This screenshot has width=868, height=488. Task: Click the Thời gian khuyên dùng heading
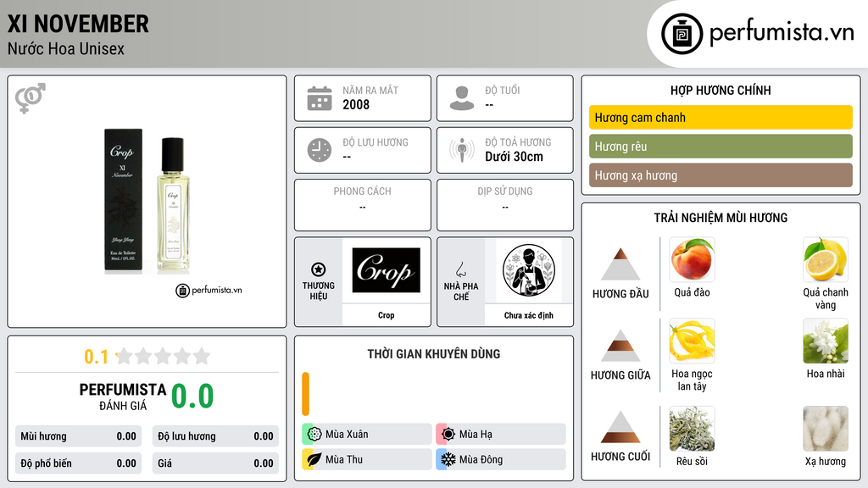434,354
